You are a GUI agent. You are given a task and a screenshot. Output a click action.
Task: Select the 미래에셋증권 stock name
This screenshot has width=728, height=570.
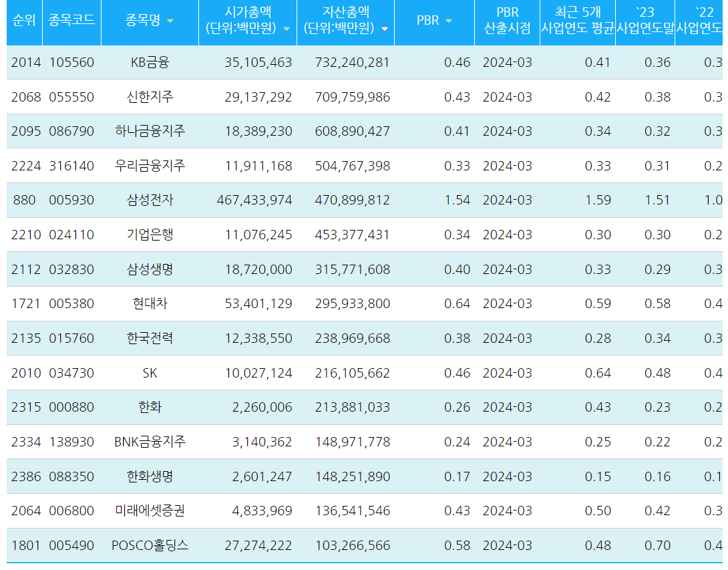[x=150, y=511]
